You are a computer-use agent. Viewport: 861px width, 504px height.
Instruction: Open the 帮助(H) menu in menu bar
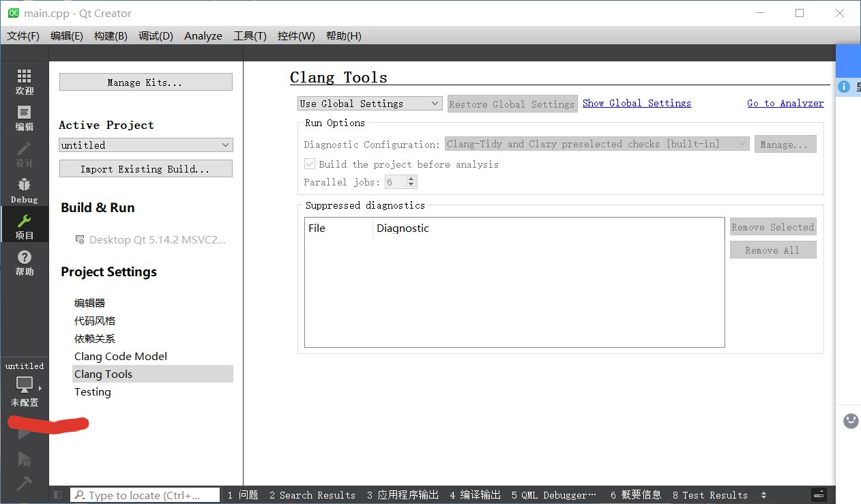[x=344, y=36]
